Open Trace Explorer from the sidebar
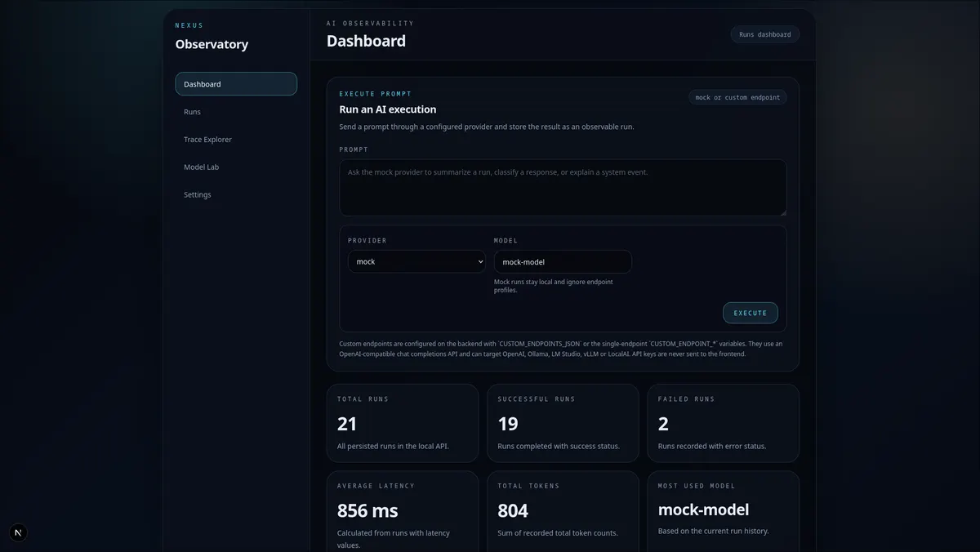Image resolution: width=980 pixels, height=552 pixels. point(236,140)
